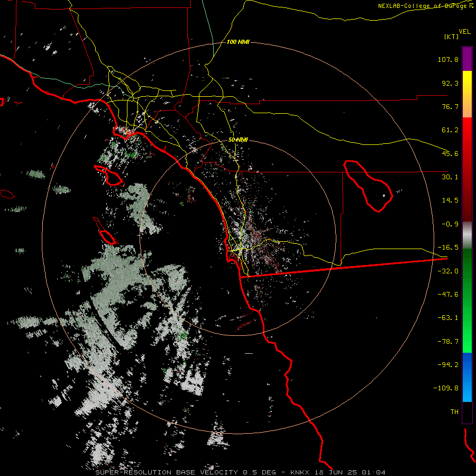476x476 pixels.
Task: Click the 107.8 velocity scale value
Action: pos(448,59)
